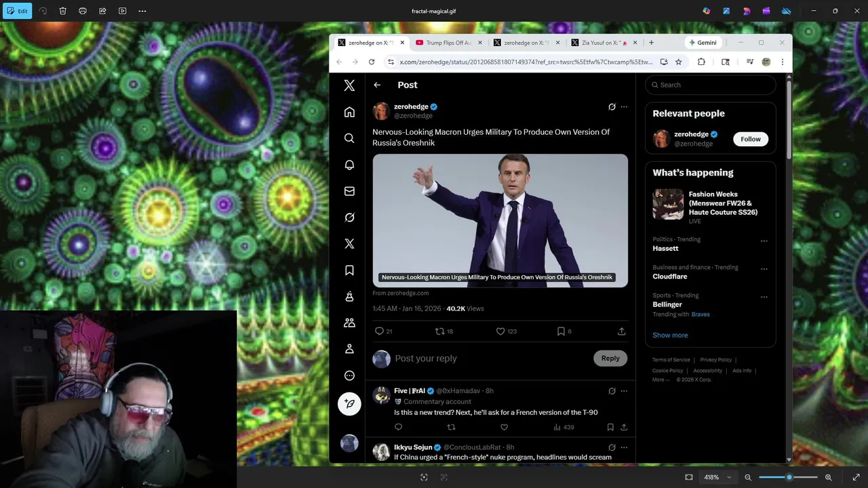Bookmark this page with the star icon

(x=678, y=62)
